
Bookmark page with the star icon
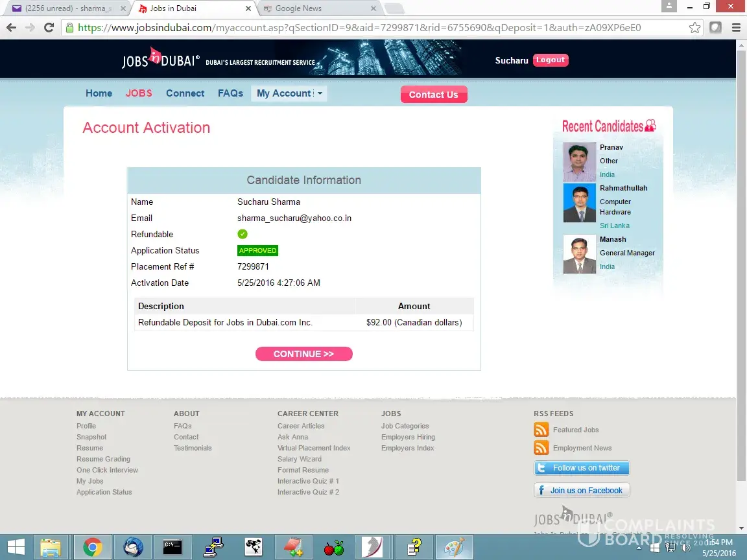click(694, 28)
